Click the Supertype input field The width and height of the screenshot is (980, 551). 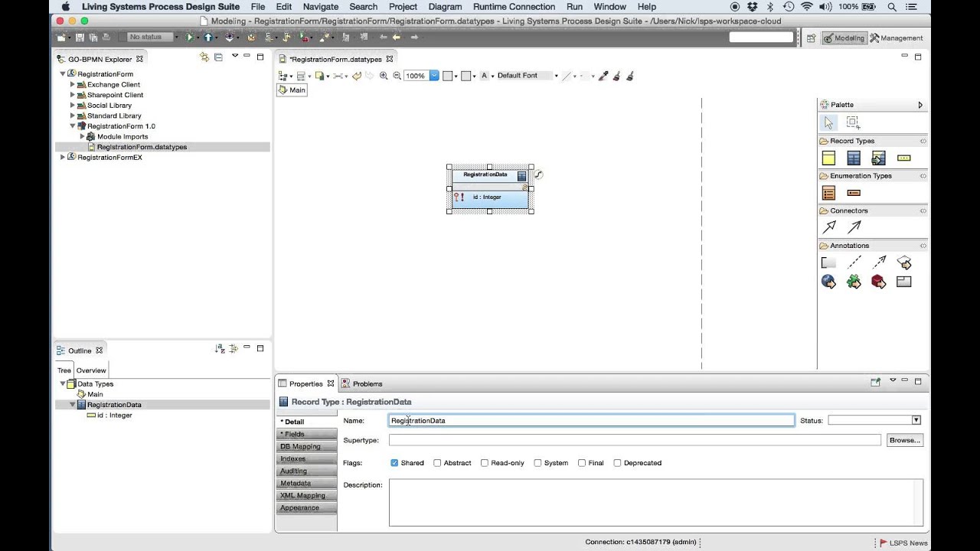(x=635, y=440)
